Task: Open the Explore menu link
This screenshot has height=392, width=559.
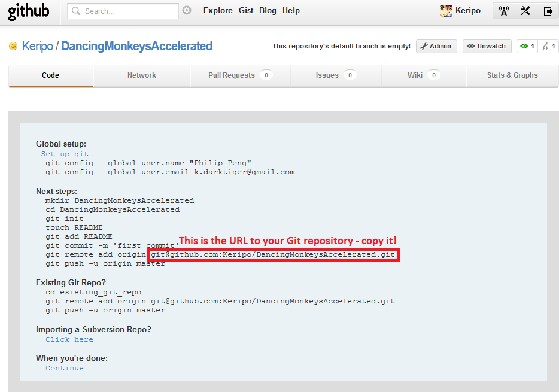Action: point(218,11)
